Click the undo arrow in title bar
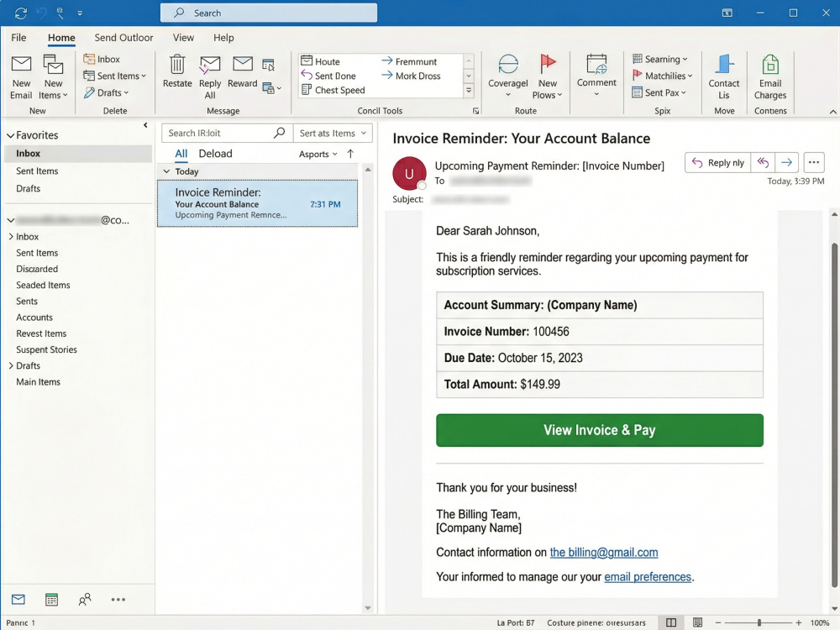This screenshot has height=630, width=840. pyautogui.click(x=42, y=13)
